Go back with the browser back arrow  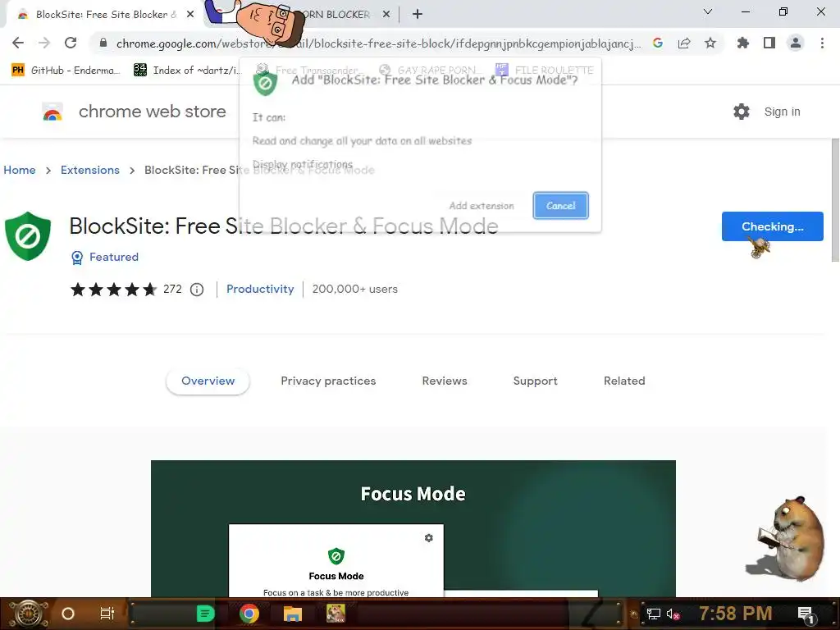(18, 43)
